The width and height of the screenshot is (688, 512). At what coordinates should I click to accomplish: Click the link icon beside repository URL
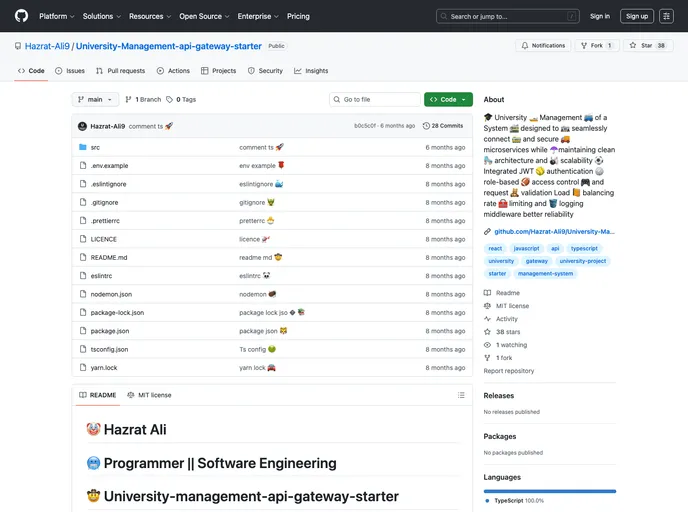pos(487,232)
